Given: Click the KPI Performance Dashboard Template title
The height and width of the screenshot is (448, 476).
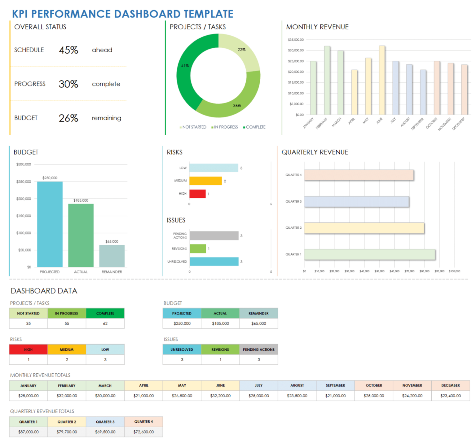Looking at the screenshot, I should click(122, 14).
